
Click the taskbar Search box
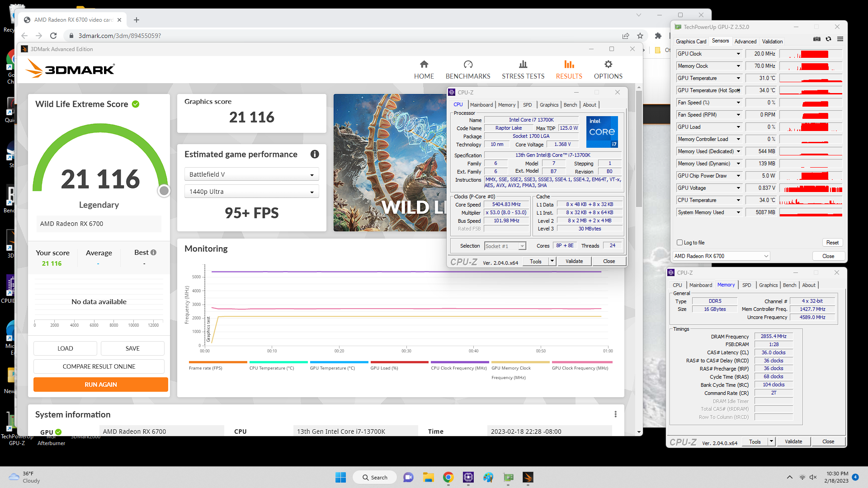374,477
